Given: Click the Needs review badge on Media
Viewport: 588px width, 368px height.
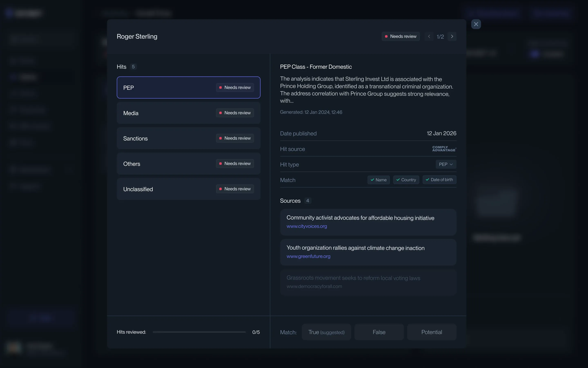Looking at the screenshot, I should tap(235, 113).
